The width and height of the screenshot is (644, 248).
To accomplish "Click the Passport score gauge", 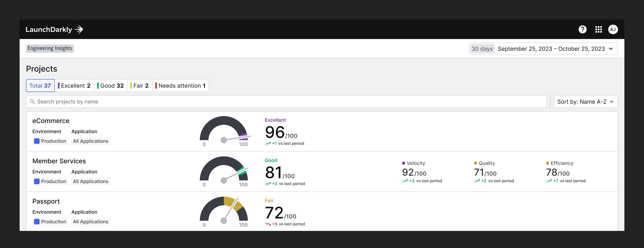I will pyautogui.click(x=224, y=210).
